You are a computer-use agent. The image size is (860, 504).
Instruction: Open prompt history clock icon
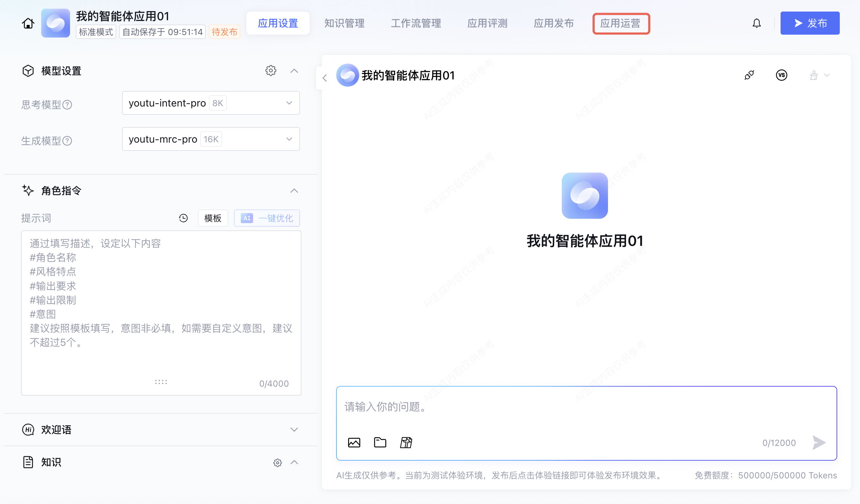183,218
